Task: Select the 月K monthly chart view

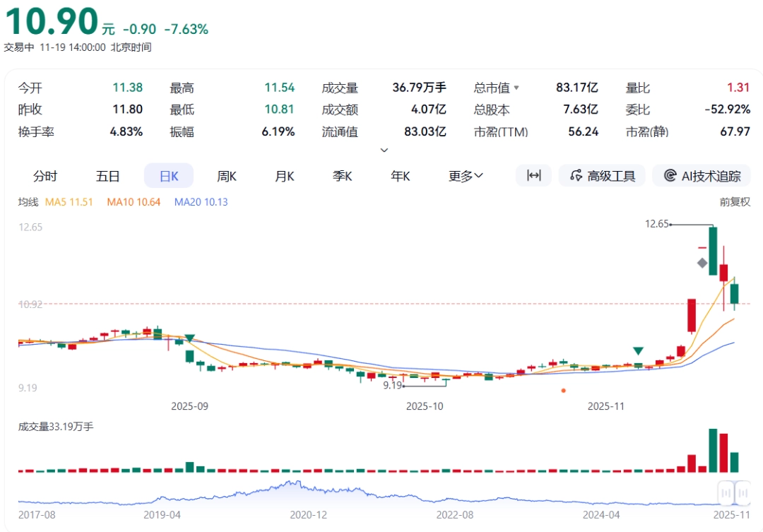Action: [x=284, y=176]
